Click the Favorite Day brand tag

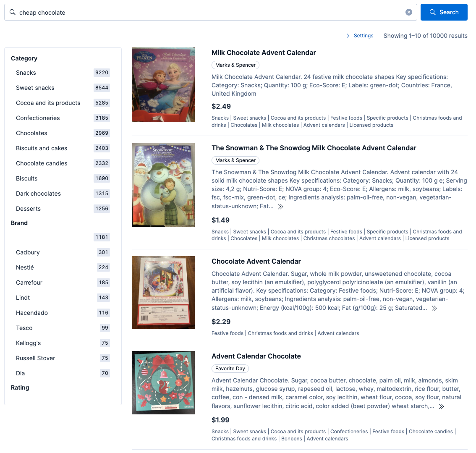(x=230, y=369)
